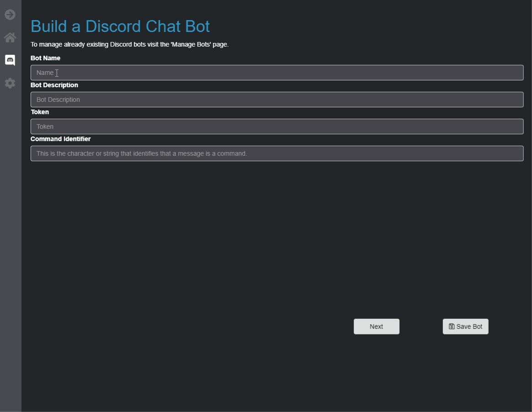The height and width of the screenshot is (412, 532).
Task: Open the Home page from the sidebar
Action: pyautogui.click(x=10, y=37)
